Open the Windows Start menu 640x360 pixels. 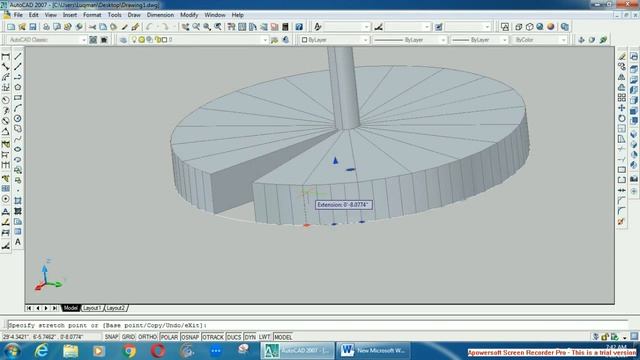click(12, 351)
